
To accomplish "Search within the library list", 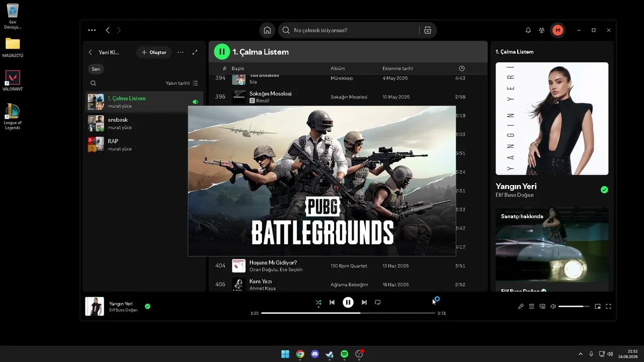I will 93,83.
